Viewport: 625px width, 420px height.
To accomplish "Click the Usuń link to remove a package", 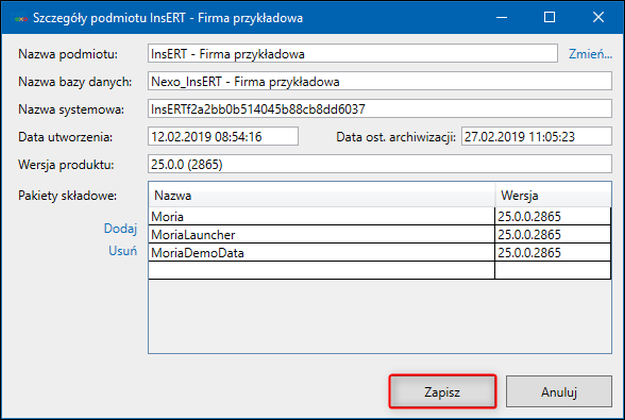I will (122, 251).
